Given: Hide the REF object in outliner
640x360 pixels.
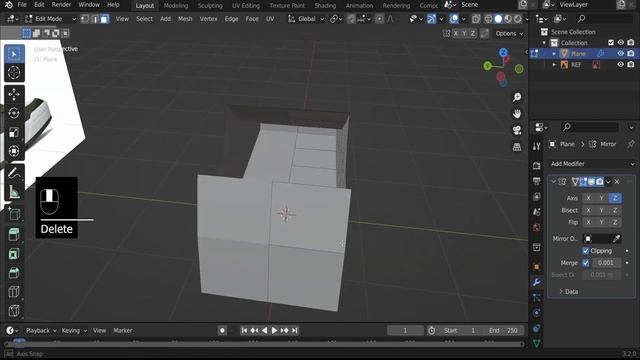Looking at the screenshot, I should (x=620, y=64).
